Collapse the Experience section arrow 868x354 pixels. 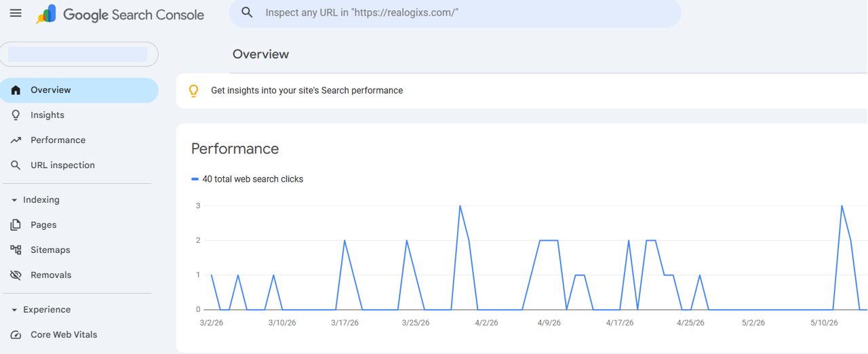(x=14, y=310)
